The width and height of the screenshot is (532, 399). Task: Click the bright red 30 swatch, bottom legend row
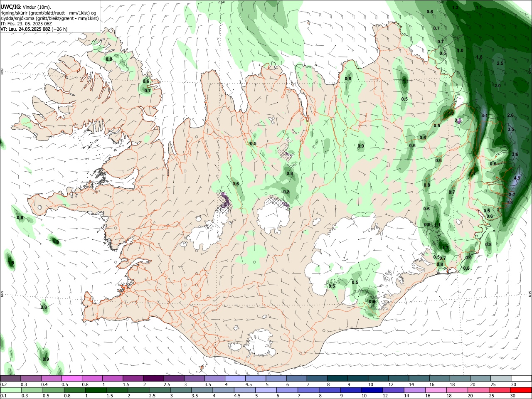(x=521, y=390)
